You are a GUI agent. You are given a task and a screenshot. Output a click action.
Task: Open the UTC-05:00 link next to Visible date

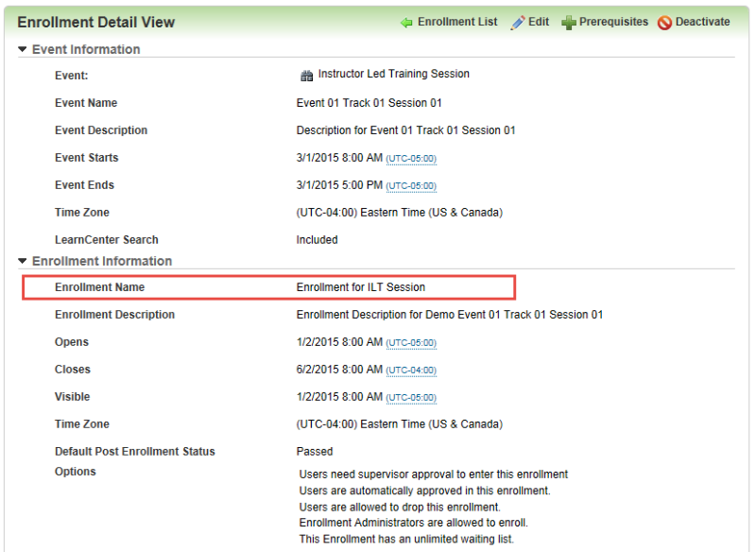coord(411,397)
